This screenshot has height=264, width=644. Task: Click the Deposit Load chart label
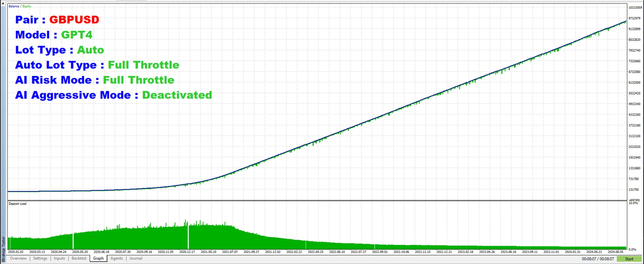[17, 204]
